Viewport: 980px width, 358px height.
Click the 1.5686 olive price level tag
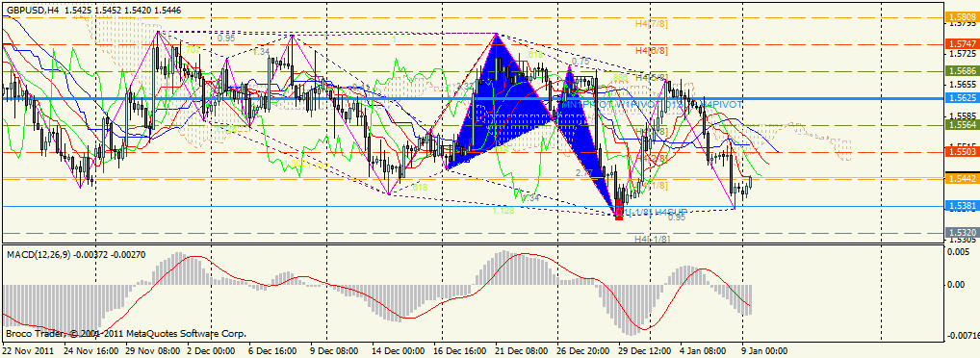(x=963, y=71)
